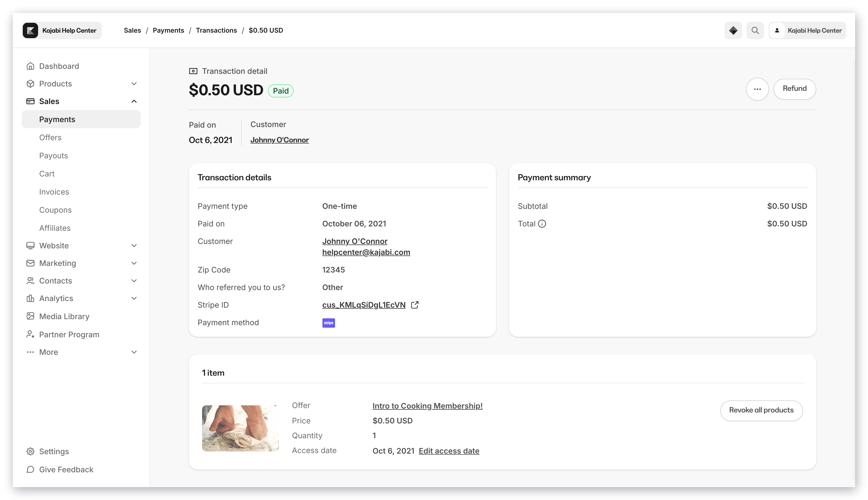Screen dimensions: 868x500
Task: Expand the Website section chevron
Action: pyautogui.click(x=134, y=246)
